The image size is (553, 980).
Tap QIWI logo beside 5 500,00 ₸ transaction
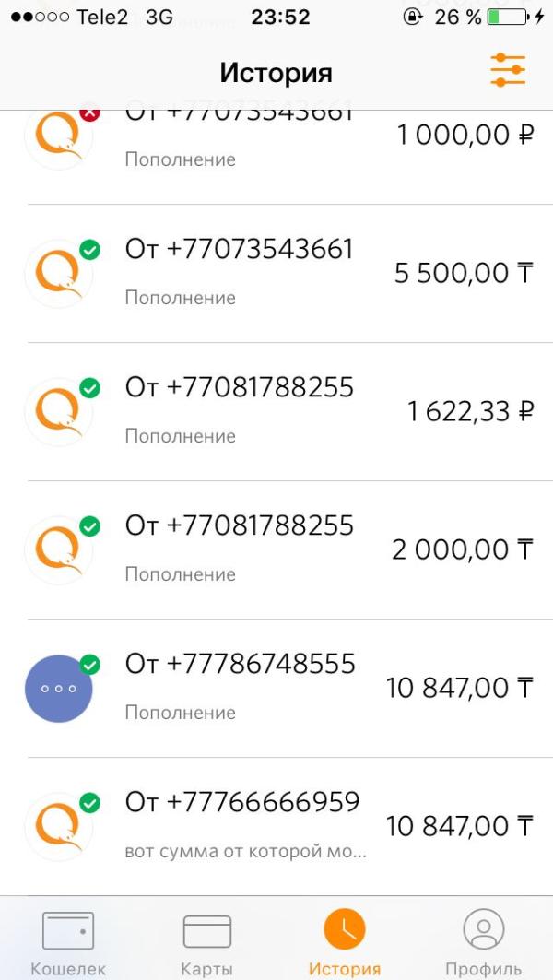59,274
